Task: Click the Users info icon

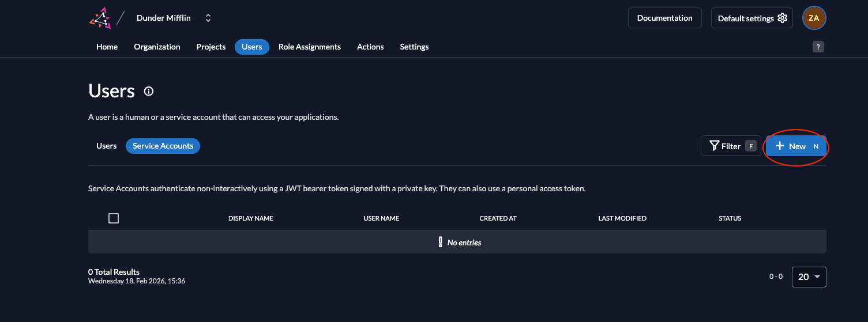Action: 149,91
